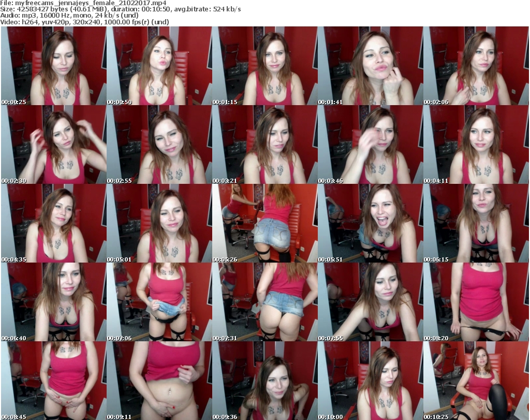
Task: Click the frame stamped 00:03:46
Action: pos(370,144)
